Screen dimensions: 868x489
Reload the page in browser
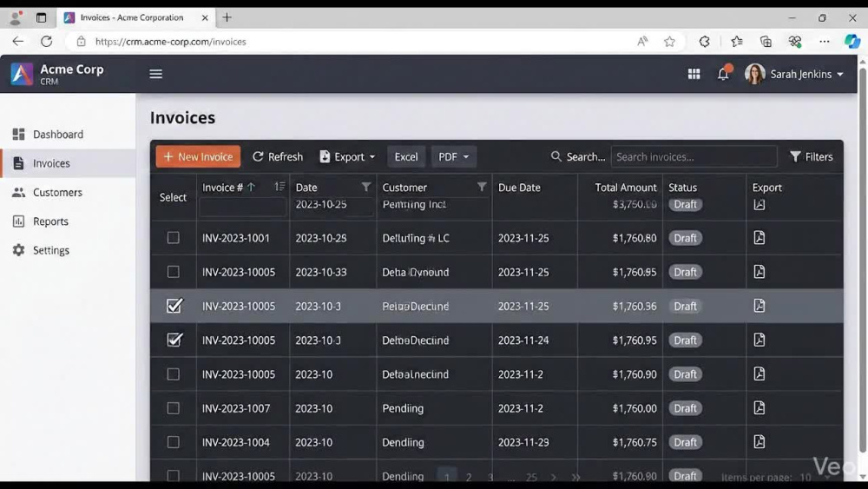click(47, 42)
